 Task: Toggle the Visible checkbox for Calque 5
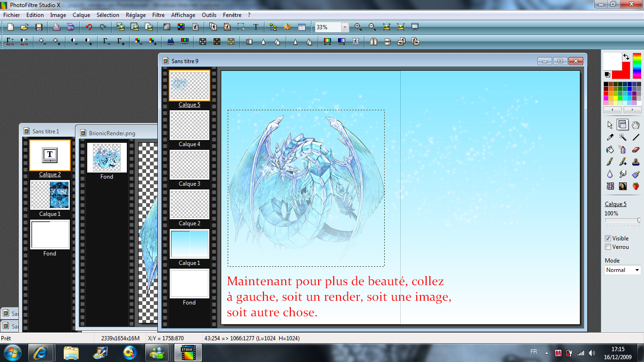point(608,239)
